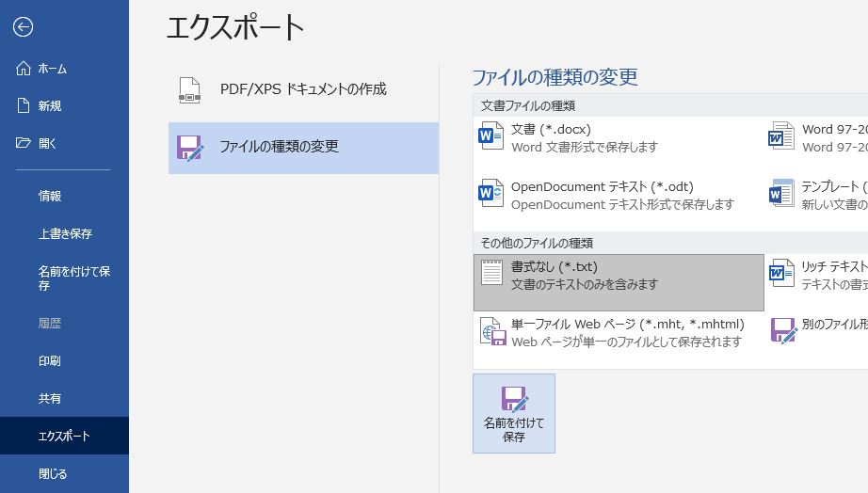Screen dimensions: 868x493
Task: Click the template document icon
Action: [781, 193]
